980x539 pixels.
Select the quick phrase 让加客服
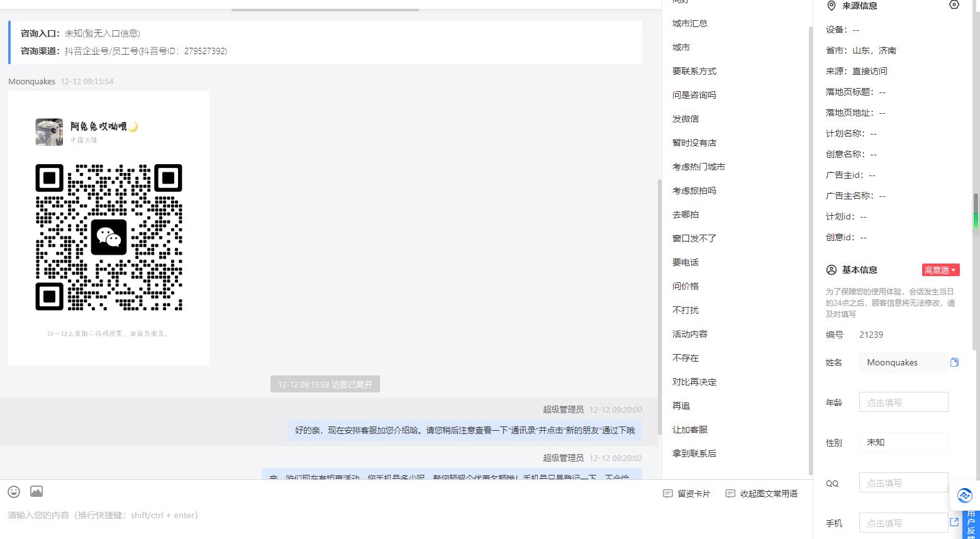[689, 430]
